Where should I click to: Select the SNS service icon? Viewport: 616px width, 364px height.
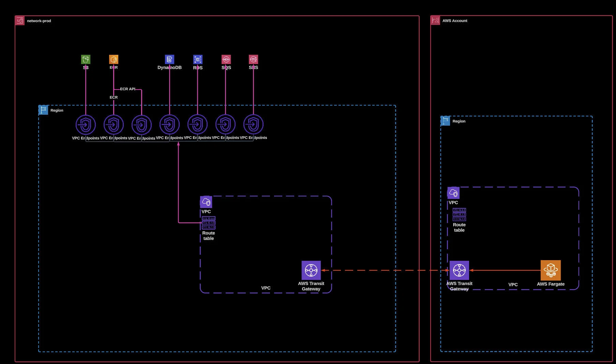[x=253, y=60]
